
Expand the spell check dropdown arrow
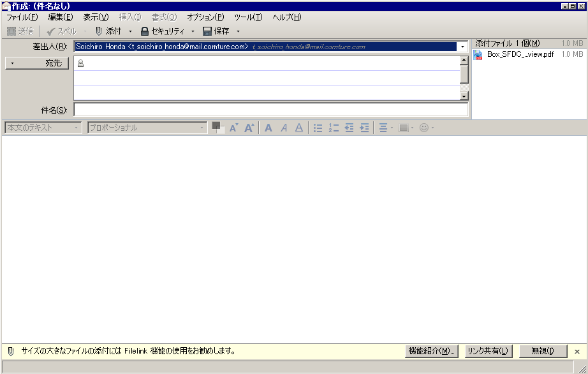85,31
